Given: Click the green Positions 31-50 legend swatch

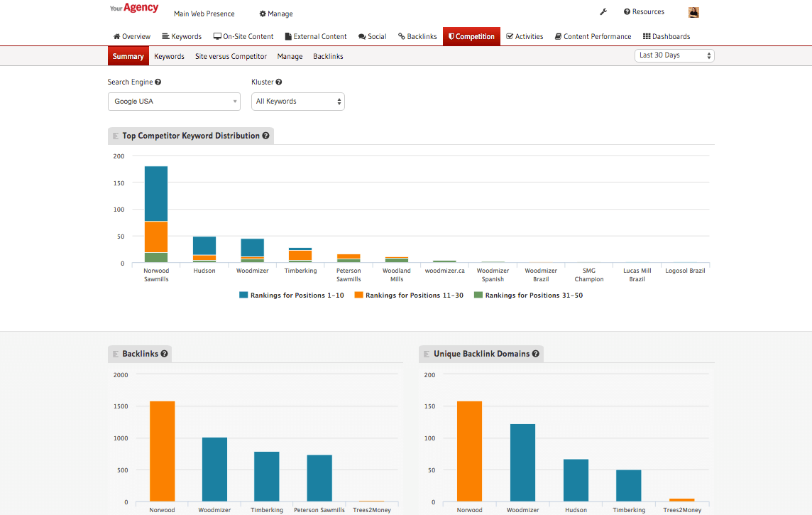Looking at the screenshot, I should (478, 295).
